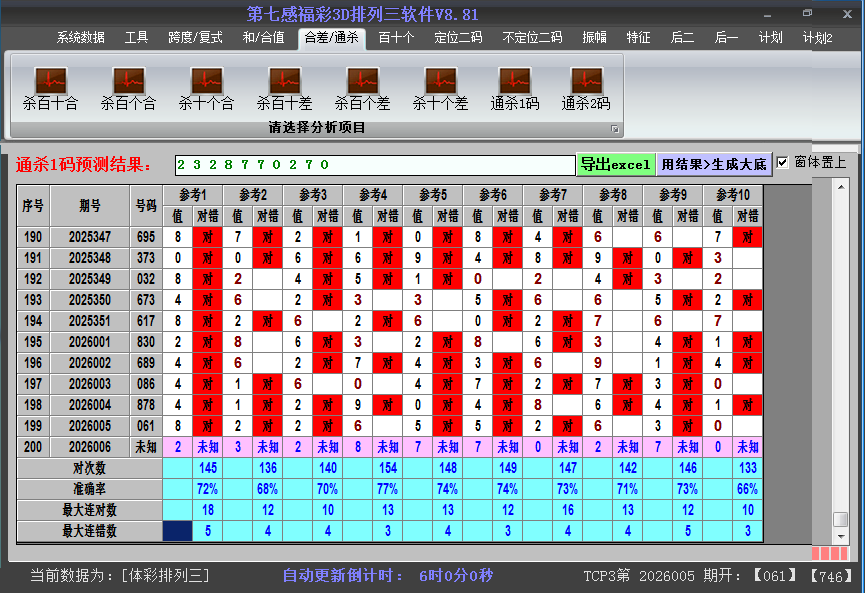Switch to the 振幅 tab
This screenshot has width=865, height=593.
pyautogui.click(x=594, y=38)
